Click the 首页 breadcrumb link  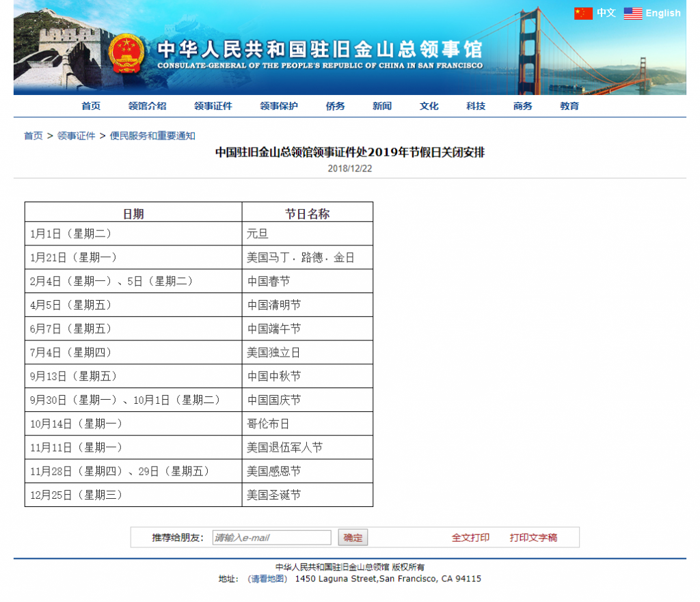point(33,136)
